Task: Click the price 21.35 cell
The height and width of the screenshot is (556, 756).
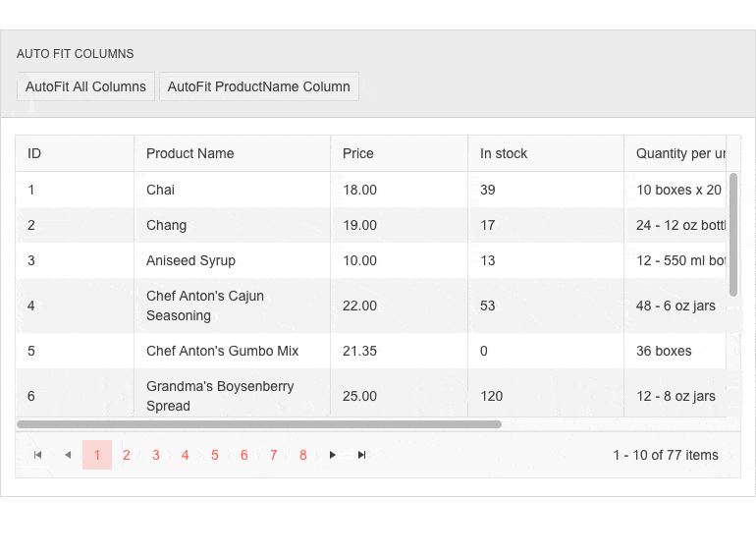Action: pos(400,351)
